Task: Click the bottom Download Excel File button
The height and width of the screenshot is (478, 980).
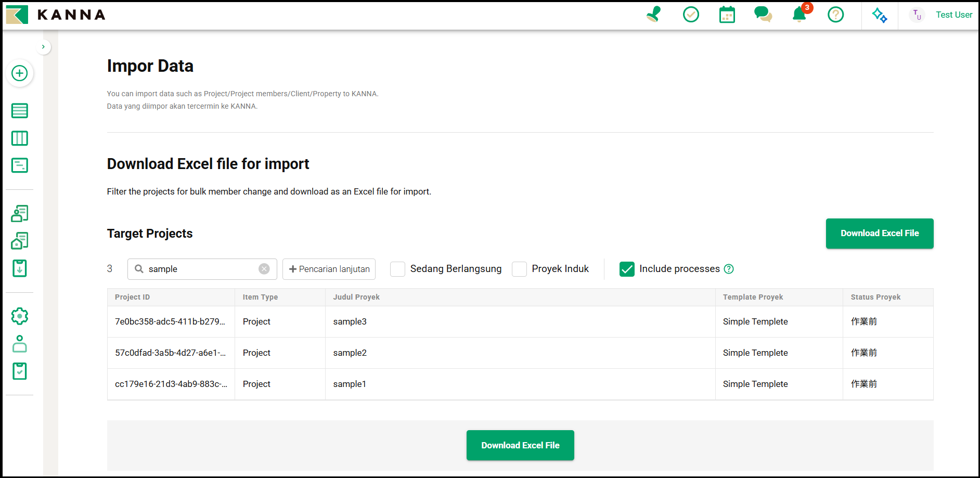Action: 520,445
